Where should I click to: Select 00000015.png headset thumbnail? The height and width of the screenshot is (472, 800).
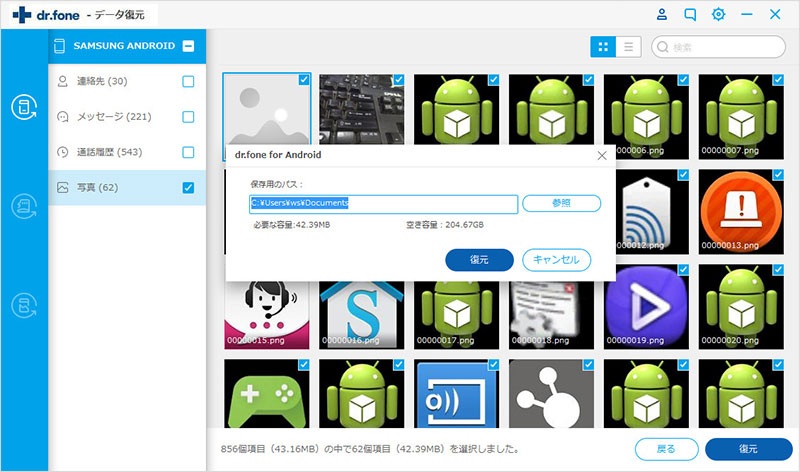pyautogui.click(x=267, y=315)
